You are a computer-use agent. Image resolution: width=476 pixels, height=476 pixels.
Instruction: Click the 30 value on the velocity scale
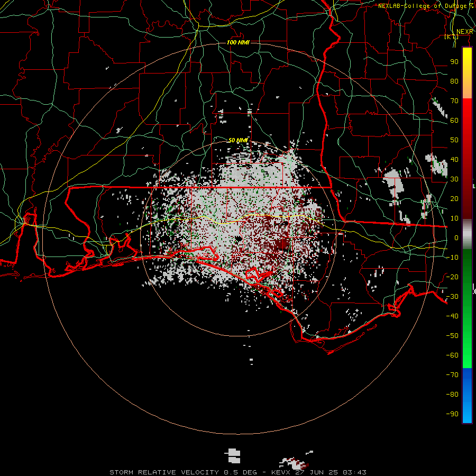pos(454,179)
